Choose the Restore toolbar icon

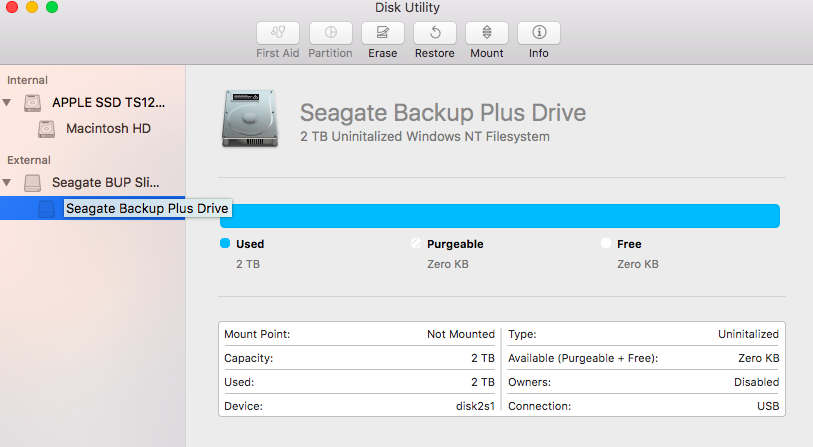click(435, 33)
